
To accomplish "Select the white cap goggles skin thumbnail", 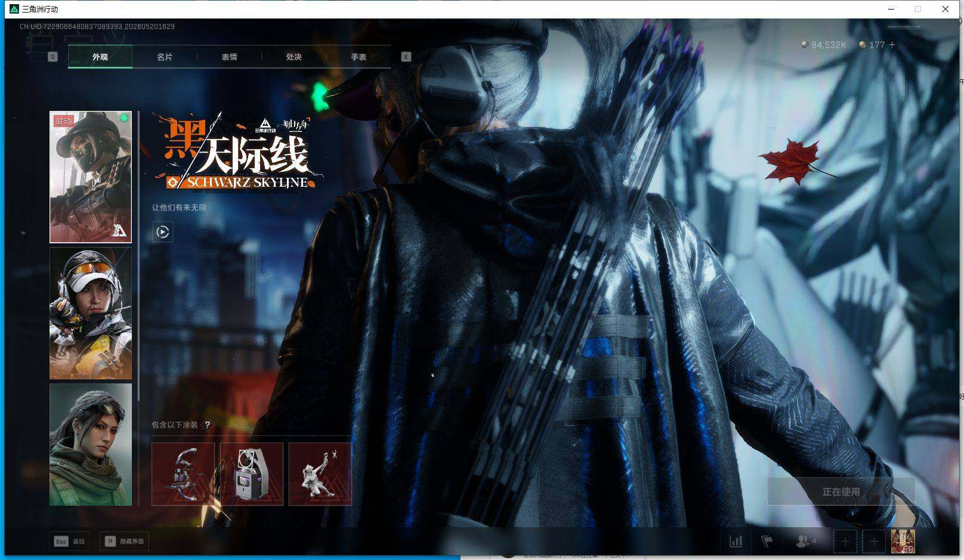I will tap(91, 313).
